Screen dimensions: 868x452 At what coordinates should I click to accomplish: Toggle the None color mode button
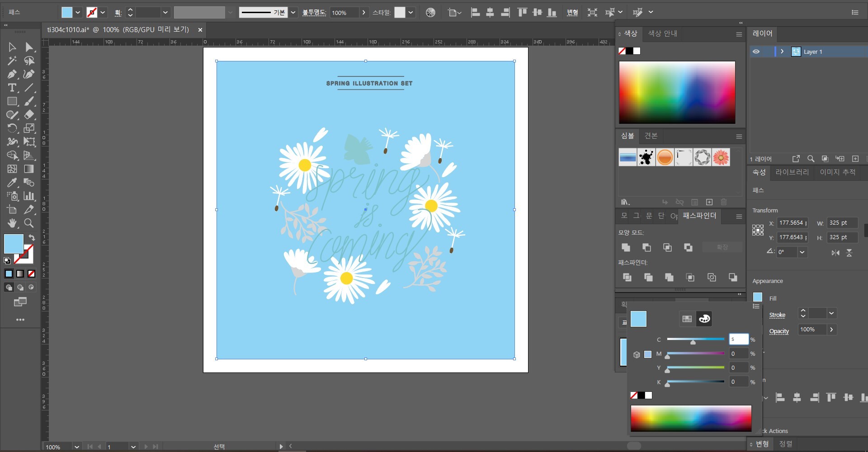click(x=31, y=273)
